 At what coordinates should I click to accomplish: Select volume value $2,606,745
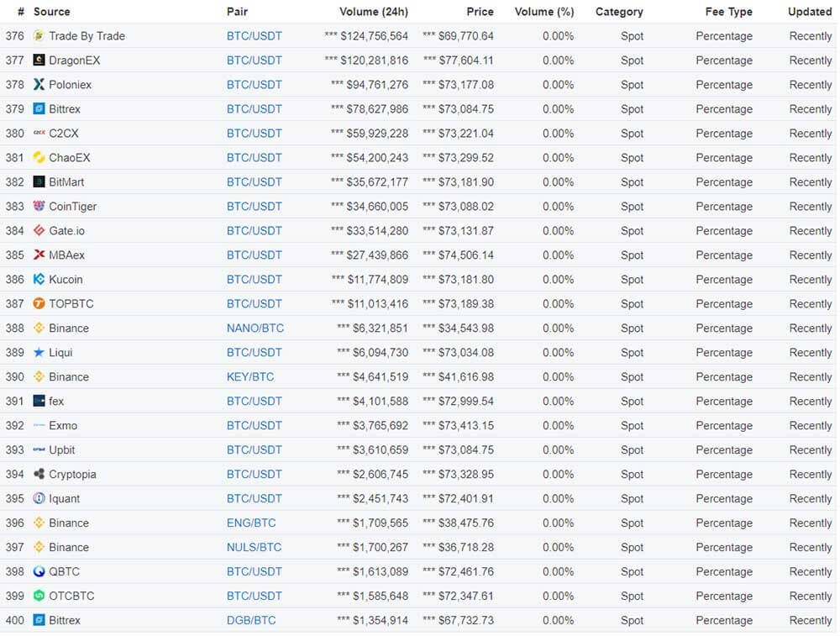coord(380,474)
